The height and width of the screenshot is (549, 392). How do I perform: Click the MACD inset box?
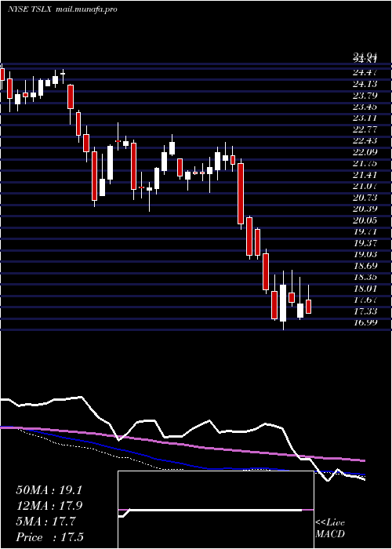[x=216, y=510]
